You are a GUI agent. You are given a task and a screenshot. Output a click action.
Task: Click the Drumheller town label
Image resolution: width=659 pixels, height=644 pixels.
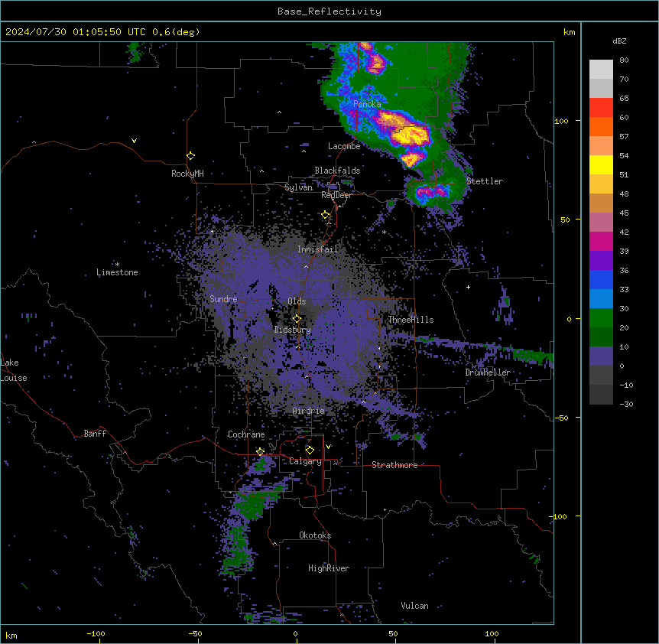click(488, 372)
